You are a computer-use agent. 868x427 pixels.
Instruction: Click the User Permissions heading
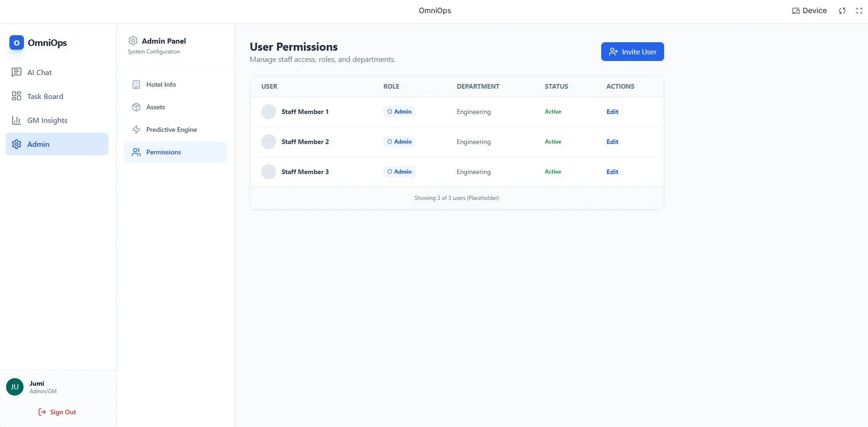tap(294, 47)
